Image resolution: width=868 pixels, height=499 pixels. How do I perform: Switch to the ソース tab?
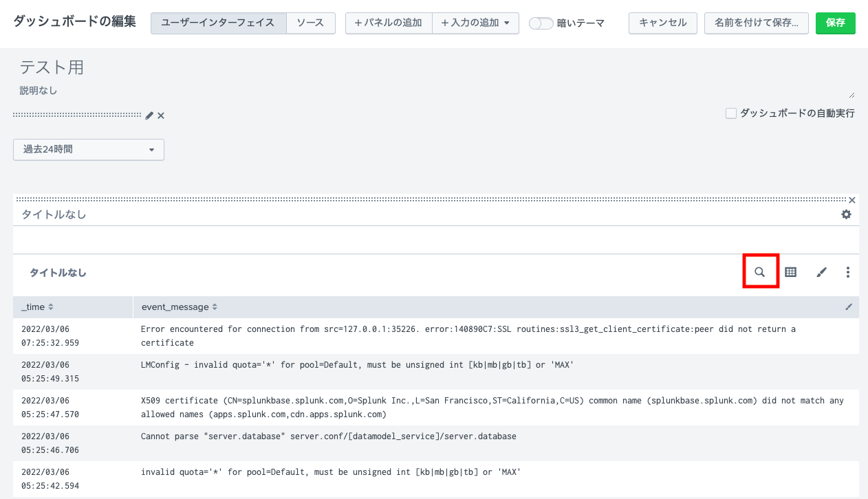click(310, 23)
